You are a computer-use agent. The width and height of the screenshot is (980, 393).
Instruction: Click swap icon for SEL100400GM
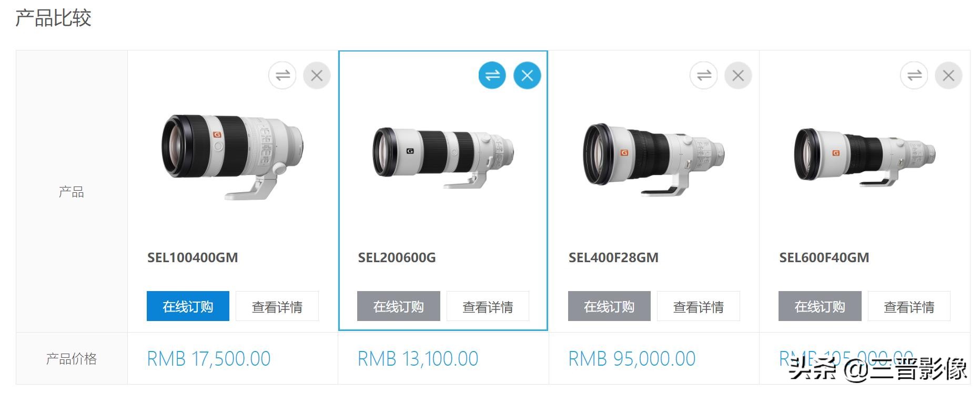point(282,76)
